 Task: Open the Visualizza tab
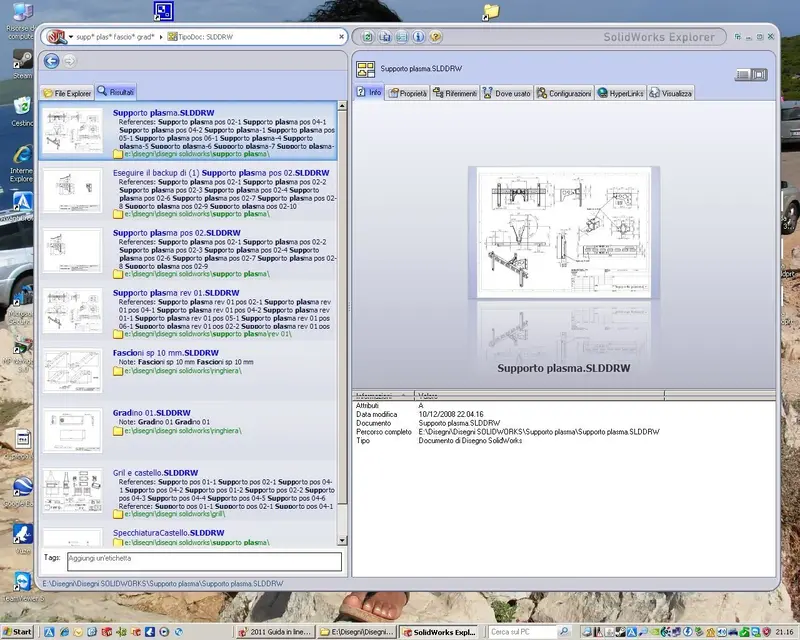(670, 93)
